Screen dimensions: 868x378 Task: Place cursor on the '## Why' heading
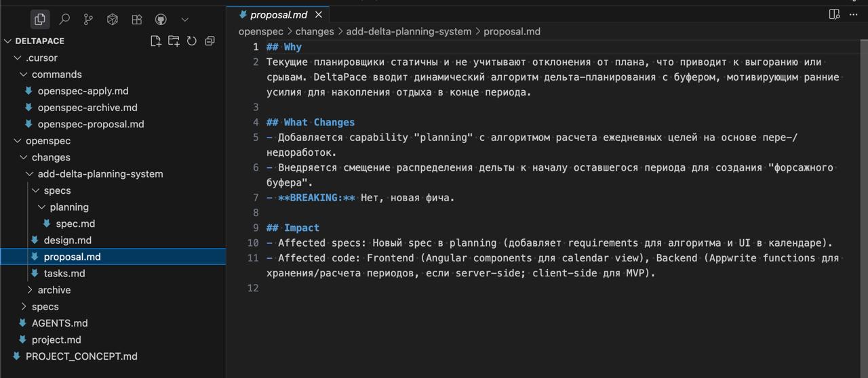pos(284,47)
